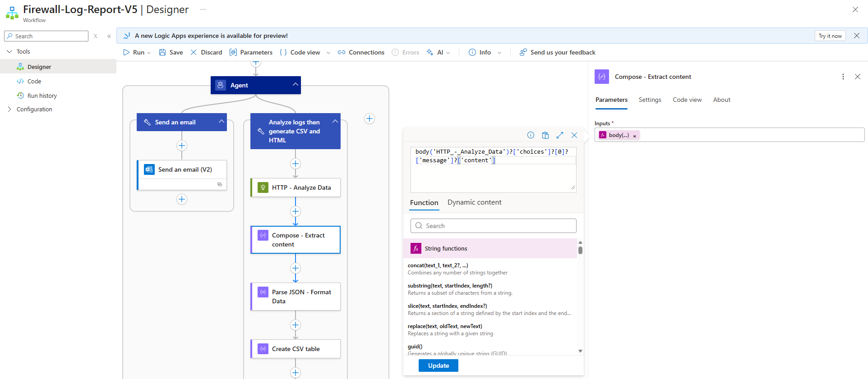Click the Save toolbar button

tap(171, 52)
